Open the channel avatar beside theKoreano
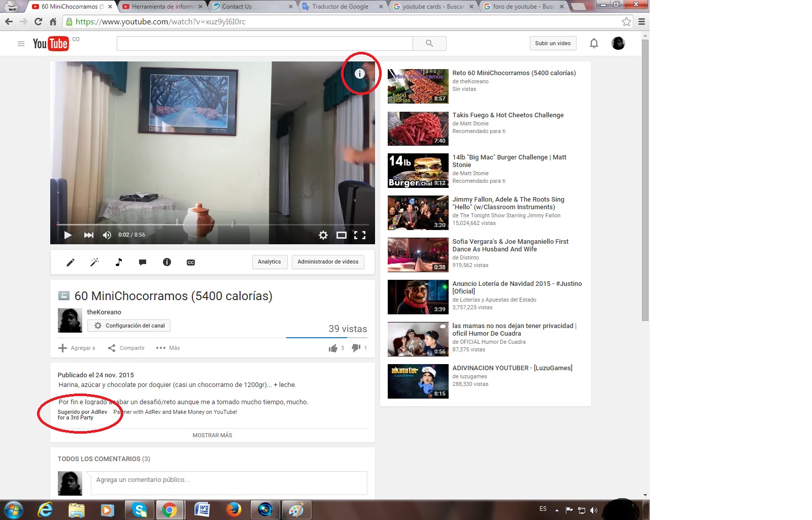 [x=70, y=320]
